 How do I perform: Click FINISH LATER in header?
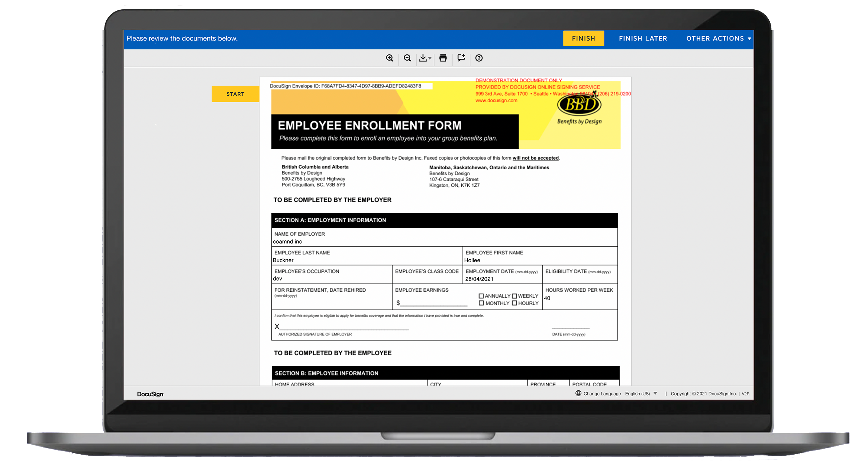coord(643,38)
